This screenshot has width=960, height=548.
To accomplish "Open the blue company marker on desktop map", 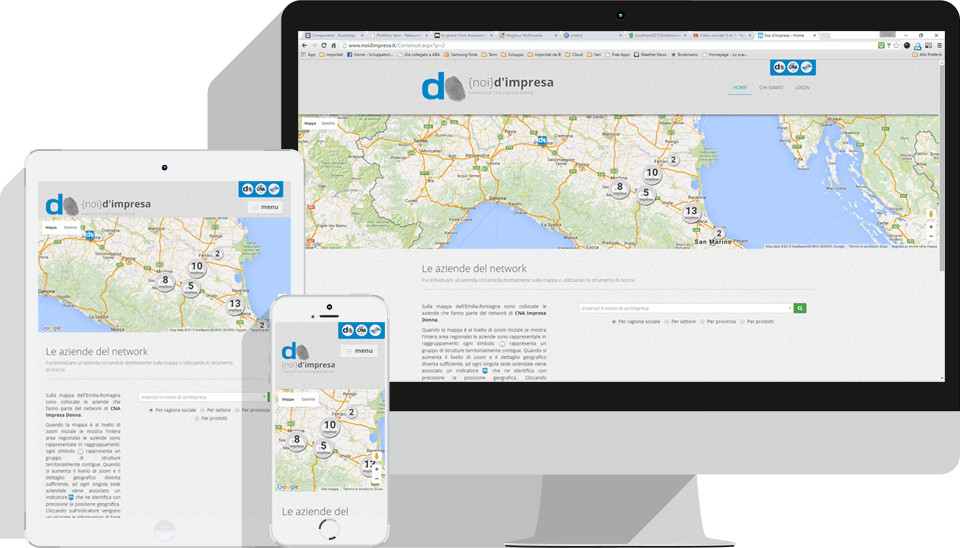I will 541,140.
